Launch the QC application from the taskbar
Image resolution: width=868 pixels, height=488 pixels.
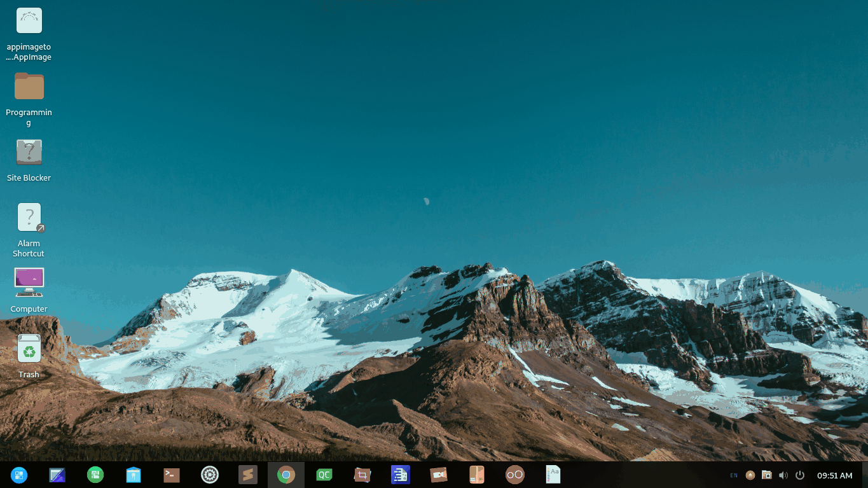coord(324,475)
